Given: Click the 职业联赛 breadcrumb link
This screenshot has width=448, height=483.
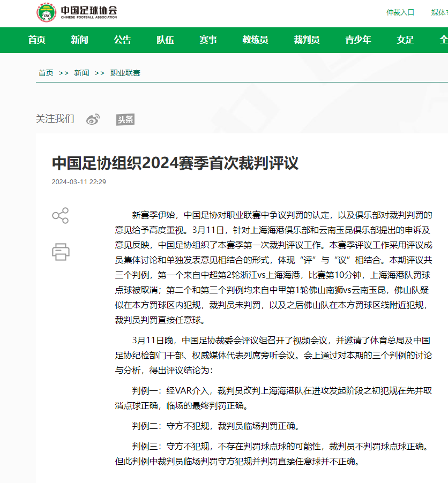Looking at the screenshot, I should [x=125, y=73].
